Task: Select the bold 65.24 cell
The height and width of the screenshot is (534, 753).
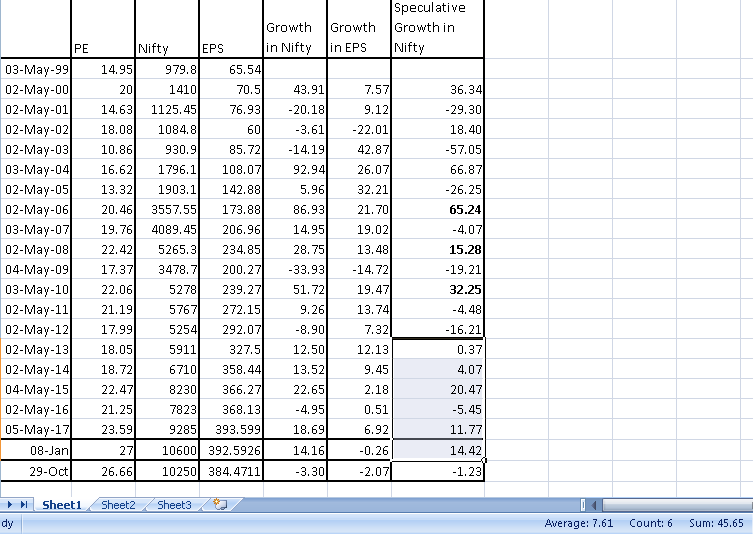Action: 437,210
